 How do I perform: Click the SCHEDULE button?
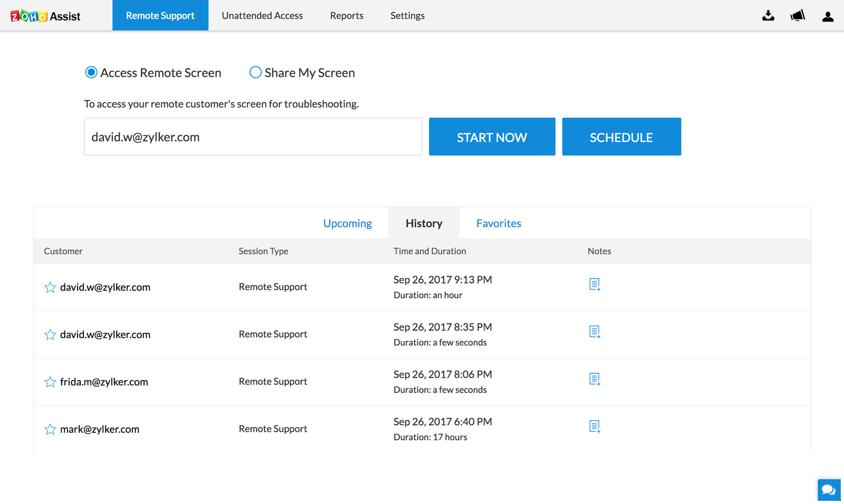(x=621, y=137)
